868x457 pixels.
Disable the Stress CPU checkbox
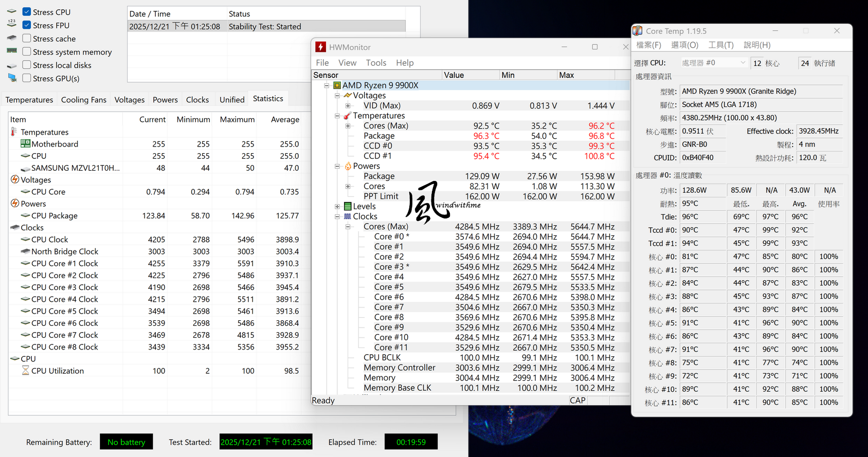point(27,12)
